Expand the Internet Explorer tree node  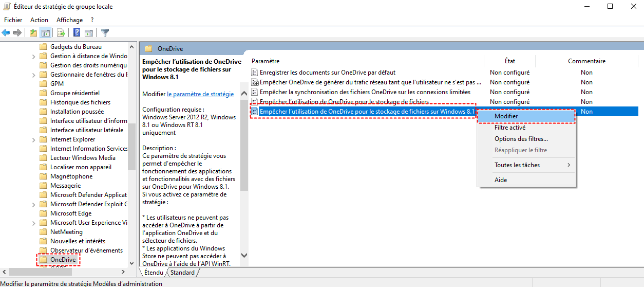tap(33, 139)
